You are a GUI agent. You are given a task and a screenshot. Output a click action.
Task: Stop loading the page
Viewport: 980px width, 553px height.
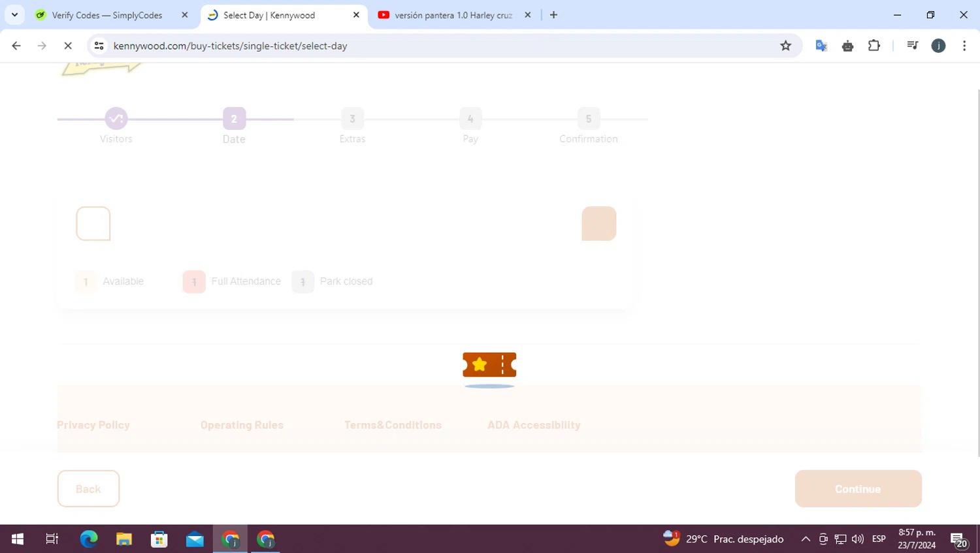pos(68,46)
